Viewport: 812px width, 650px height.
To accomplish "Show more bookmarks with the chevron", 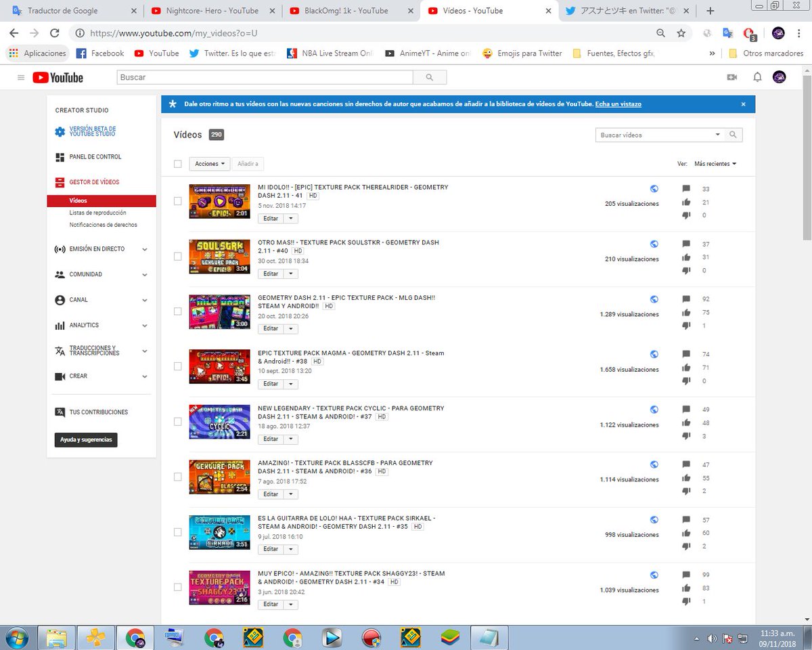I will point(712,53).
